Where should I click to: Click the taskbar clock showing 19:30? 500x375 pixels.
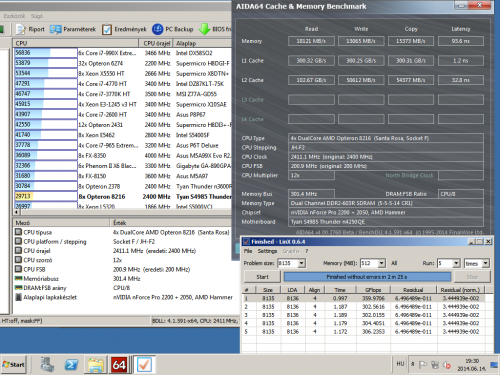click(471, 365)
